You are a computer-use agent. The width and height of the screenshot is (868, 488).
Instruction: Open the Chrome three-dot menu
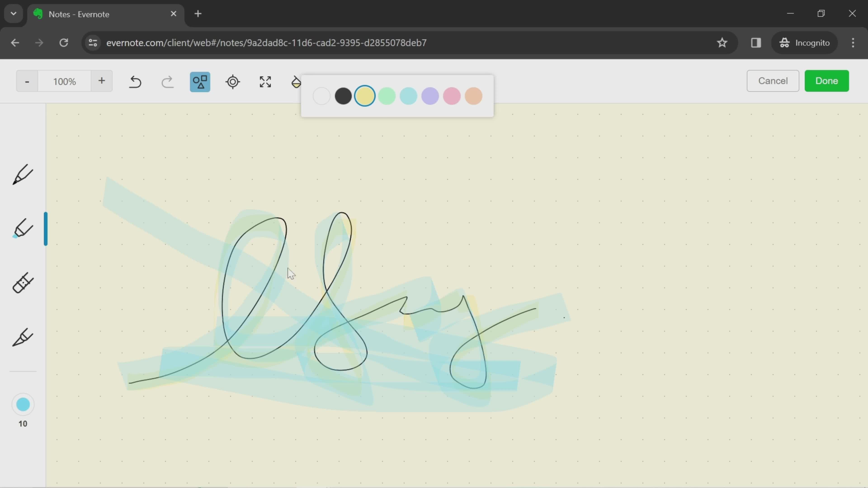853,43
